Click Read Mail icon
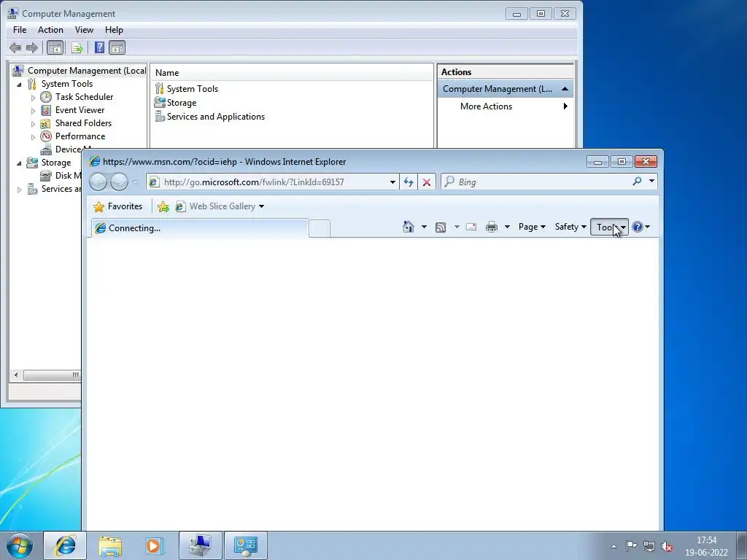Viewport: 747px width, 560px height. (471, 227)
